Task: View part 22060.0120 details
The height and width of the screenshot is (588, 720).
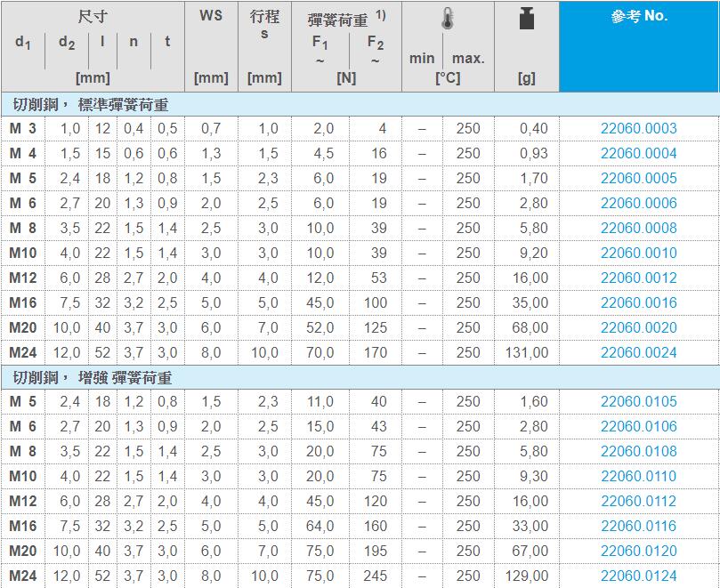Action: [638, 551]
